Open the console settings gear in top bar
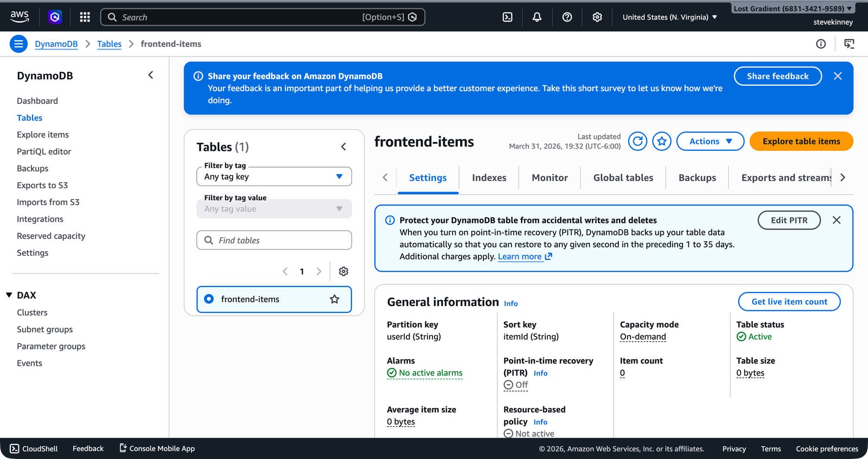The width and height of the screenshot is (868, 459). (x=597, y=17)
